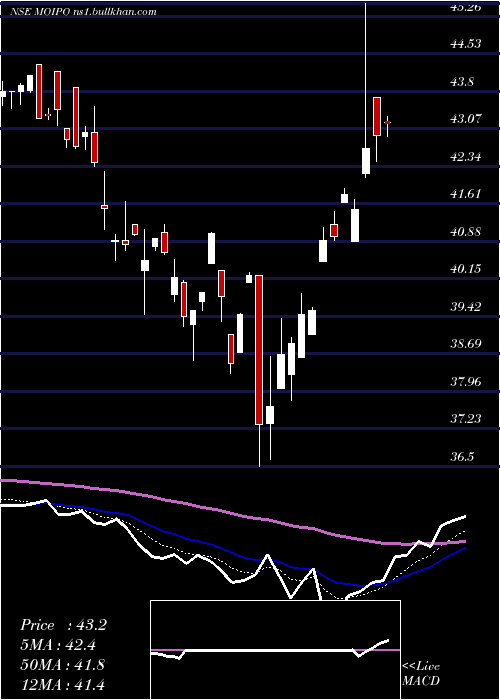Click the 12MA : 41.4 readout
500x700 pixels.
(62, 684)
